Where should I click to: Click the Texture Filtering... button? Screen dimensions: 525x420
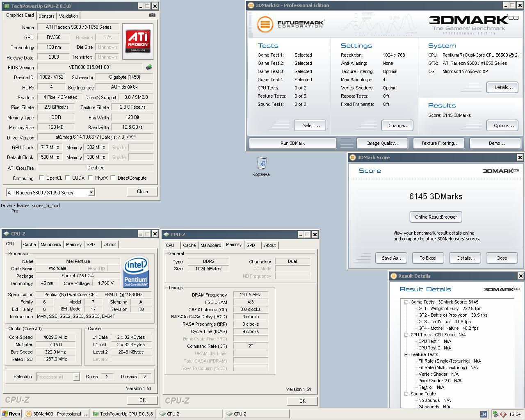(439, 143)
